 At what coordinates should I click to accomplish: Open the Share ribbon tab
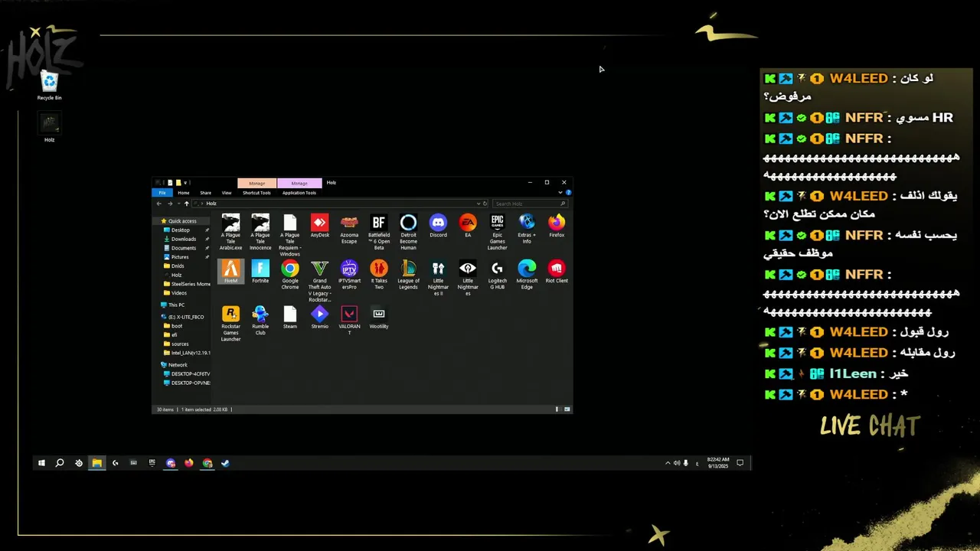(x=205, y=193)
